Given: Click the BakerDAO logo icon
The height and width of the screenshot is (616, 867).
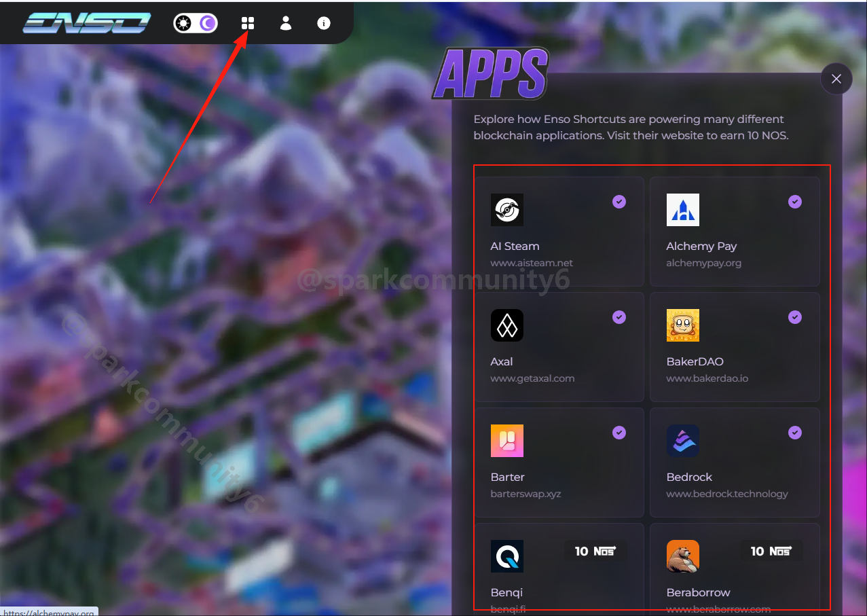Looking at the screenshot, I should pos(683,325).
